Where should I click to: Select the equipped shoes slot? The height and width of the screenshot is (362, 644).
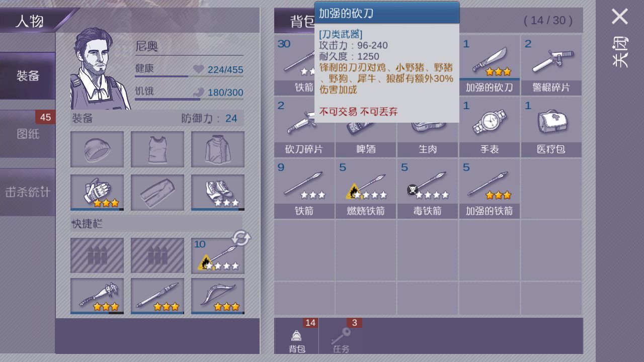coord(218,193)
